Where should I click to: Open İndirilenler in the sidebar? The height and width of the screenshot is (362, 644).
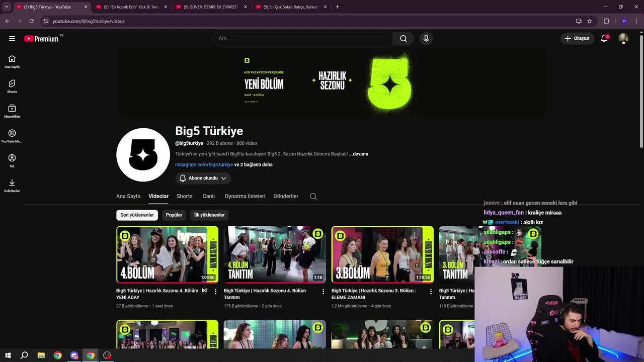[x=12, y=186]
